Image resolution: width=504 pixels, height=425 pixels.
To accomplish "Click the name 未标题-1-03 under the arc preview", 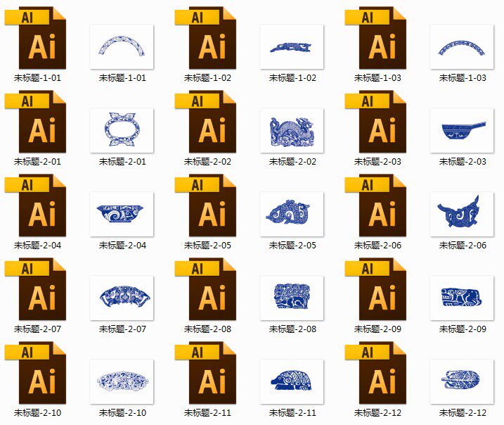I will [463, 78].
